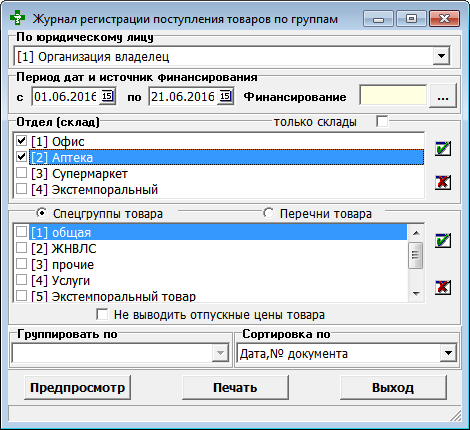Image resolution: width=470 pixels, height=430 pixels.
Task: Check the [1] общая group
Action: click(x=22, y=232)
